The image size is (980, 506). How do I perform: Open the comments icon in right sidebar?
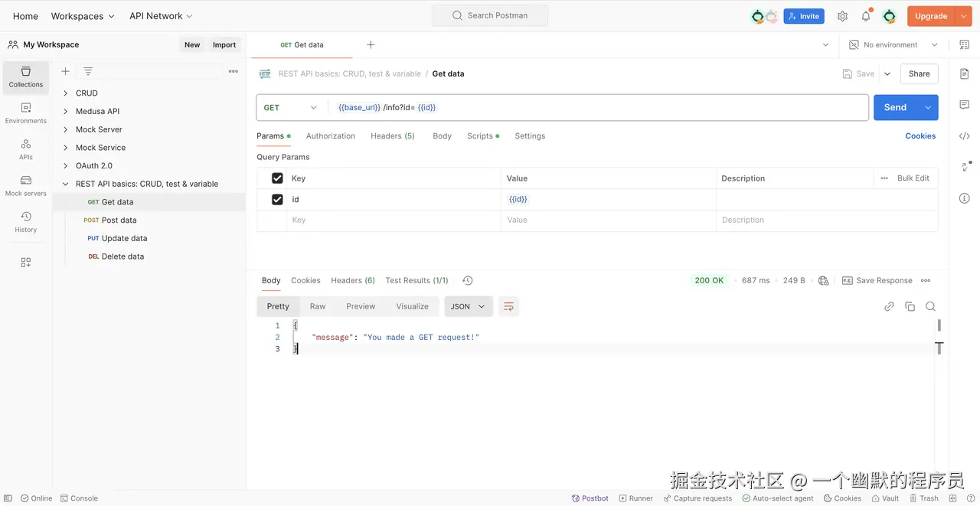(965, 105)
